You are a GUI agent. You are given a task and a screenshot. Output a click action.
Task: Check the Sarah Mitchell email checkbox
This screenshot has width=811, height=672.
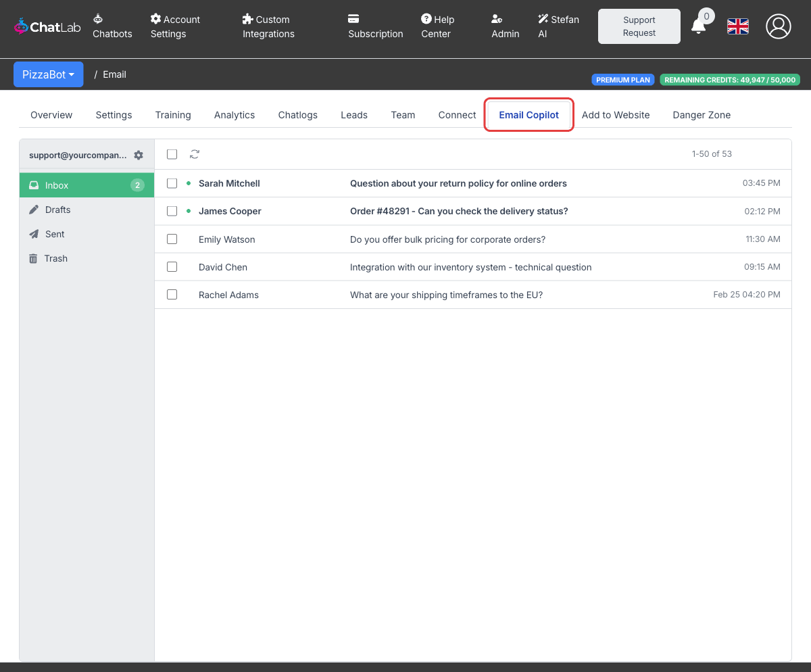click(x=172, y=183)
